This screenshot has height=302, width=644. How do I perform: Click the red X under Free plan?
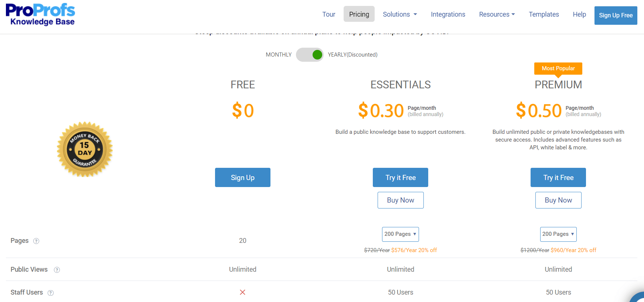tap(242, 292)
